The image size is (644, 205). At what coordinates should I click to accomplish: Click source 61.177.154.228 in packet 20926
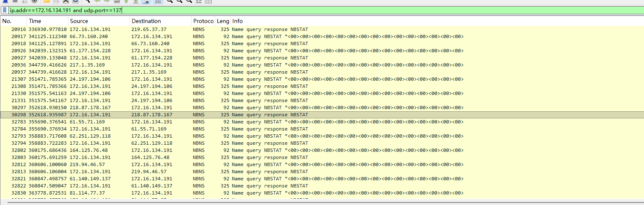point(90,51)
